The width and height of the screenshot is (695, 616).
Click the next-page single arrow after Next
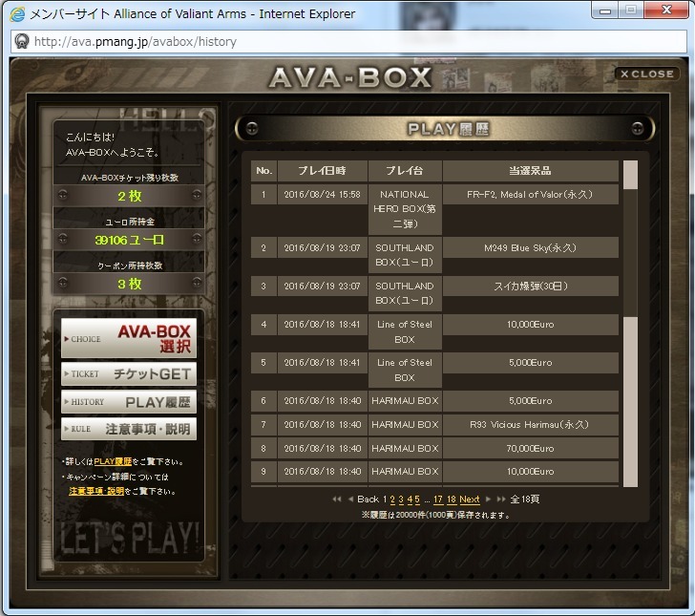tap(489, 499)
